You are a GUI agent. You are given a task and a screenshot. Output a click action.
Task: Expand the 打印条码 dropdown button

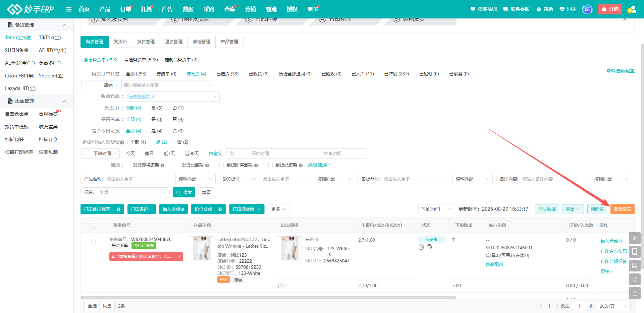click(x=142, y=209)
